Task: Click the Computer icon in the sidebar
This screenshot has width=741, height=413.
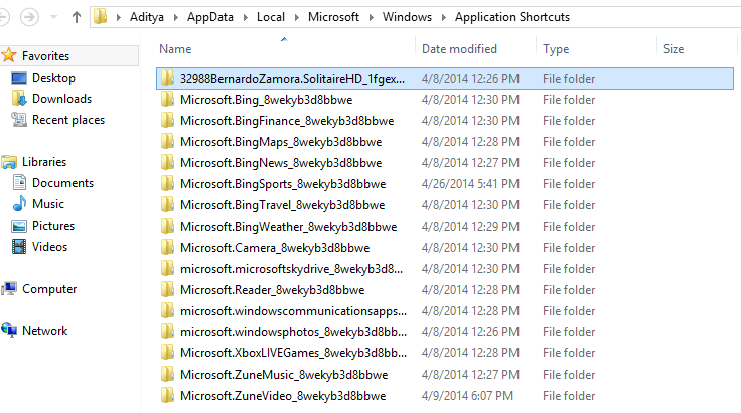Action: tap(9, 288)
